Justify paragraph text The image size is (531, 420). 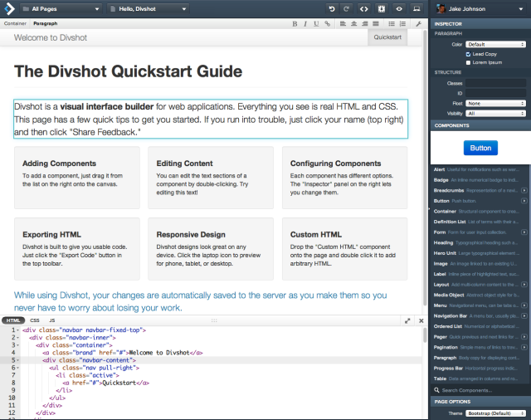click(x=376, y=24)
